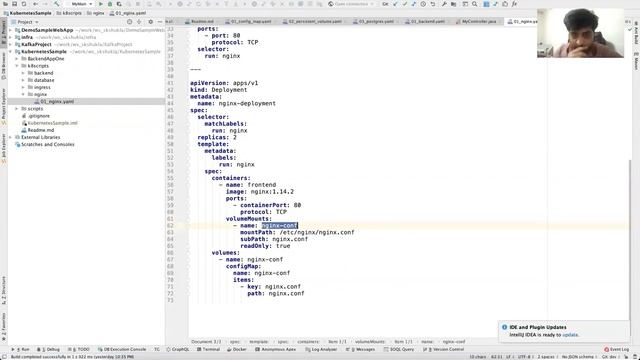Open Structure side tool window tab
The height and width of the screenshot is (360, 640).
point(4,290)
